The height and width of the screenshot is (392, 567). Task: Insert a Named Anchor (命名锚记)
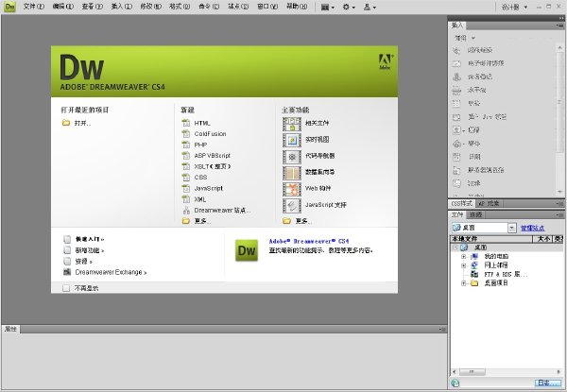(472, 77)
